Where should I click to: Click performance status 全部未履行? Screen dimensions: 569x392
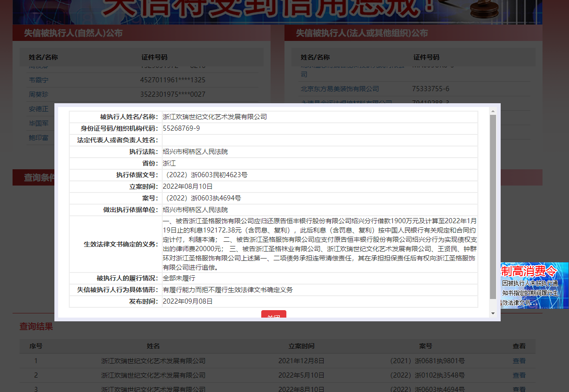pyautogui.click(x=179, y=279)
